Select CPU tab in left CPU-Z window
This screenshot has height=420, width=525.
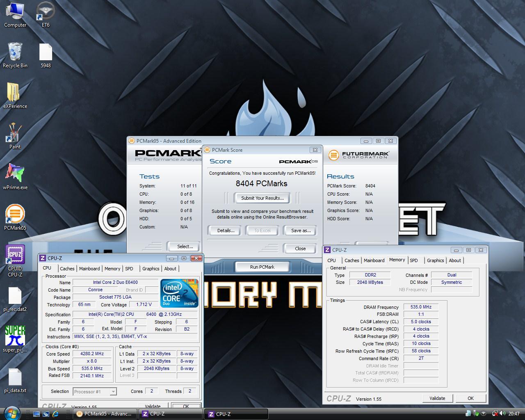point(47,268)
